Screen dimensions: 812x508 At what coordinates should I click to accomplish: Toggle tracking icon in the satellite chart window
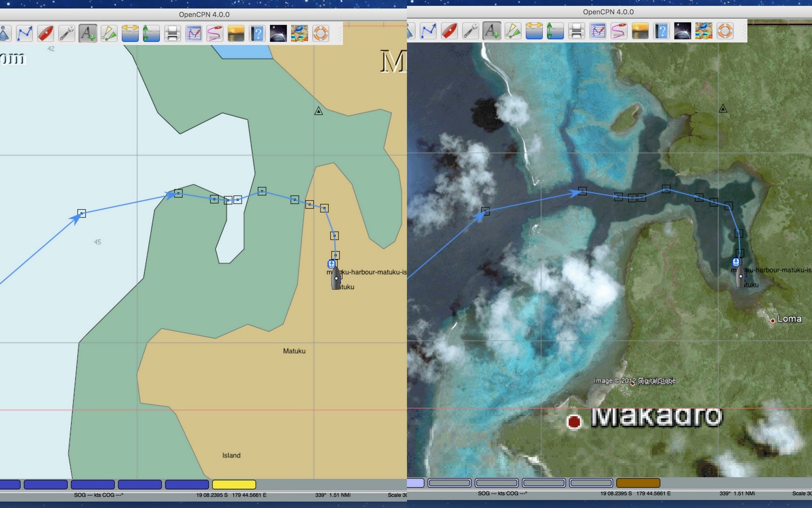[619, 31]
